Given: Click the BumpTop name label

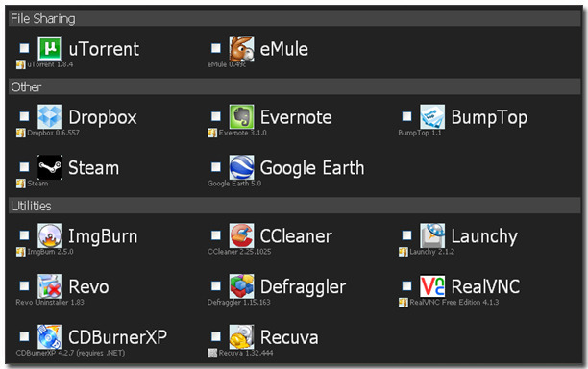Looking at the screenshot, I should pyautogui.click(x=489, y=118).
